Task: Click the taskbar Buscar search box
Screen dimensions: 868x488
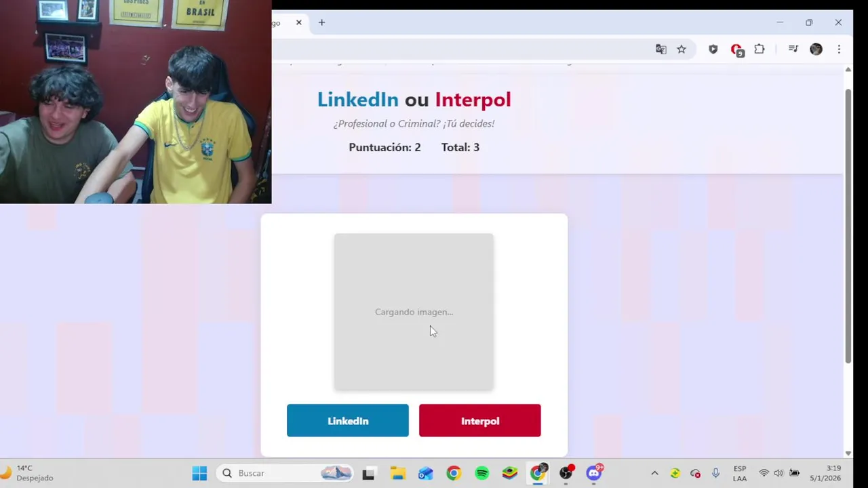Action: point(285,473)
